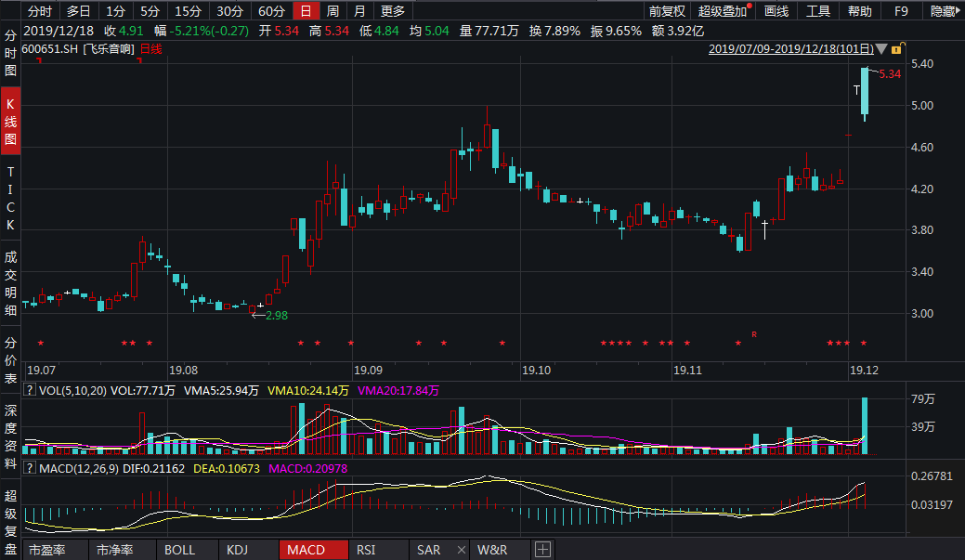This screenshot has width=965, height=560.
Task: Open 成交明细 in the sidebar
Action: click(x=10, y=283)
